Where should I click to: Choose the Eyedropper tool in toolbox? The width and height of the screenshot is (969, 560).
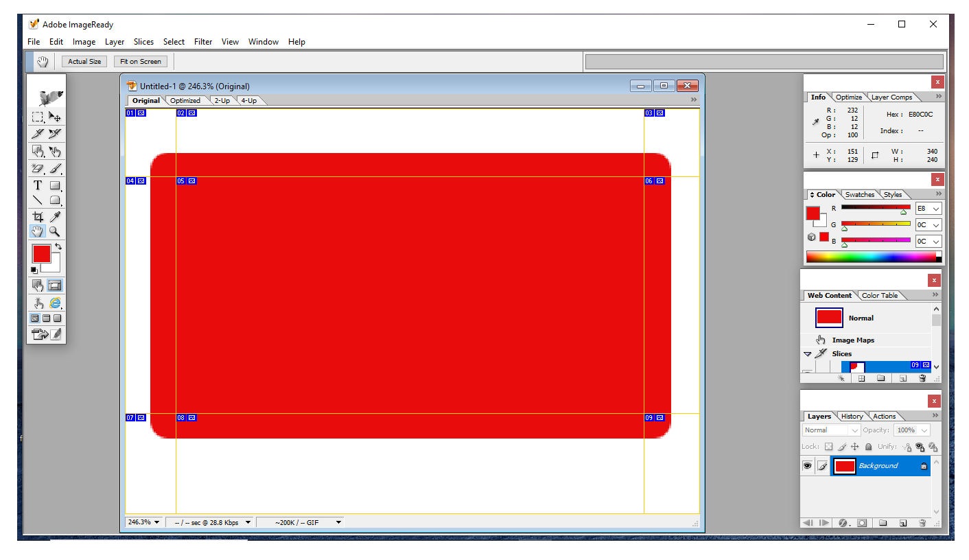(x=55, y=217)
